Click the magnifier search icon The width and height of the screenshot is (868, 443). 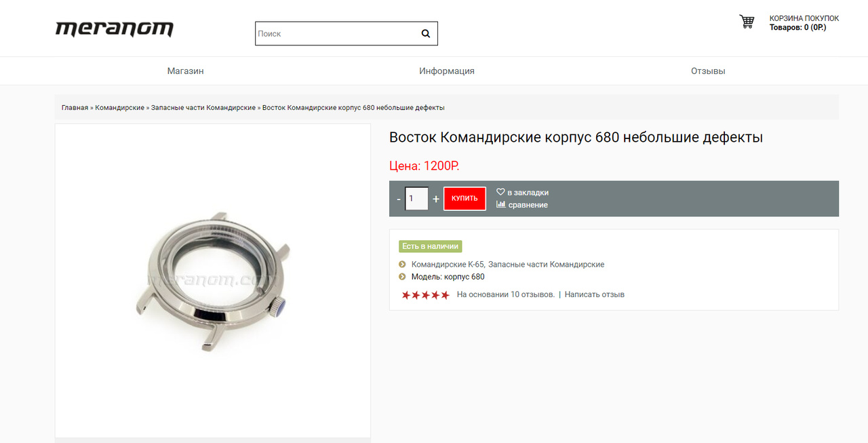426,33
